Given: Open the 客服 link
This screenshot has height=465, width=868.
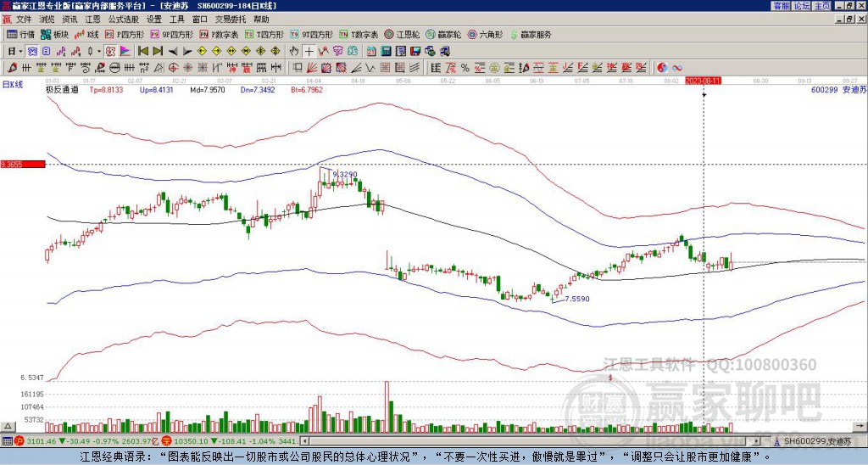Looking at the screenshot, I should click(x=781, y=6).
